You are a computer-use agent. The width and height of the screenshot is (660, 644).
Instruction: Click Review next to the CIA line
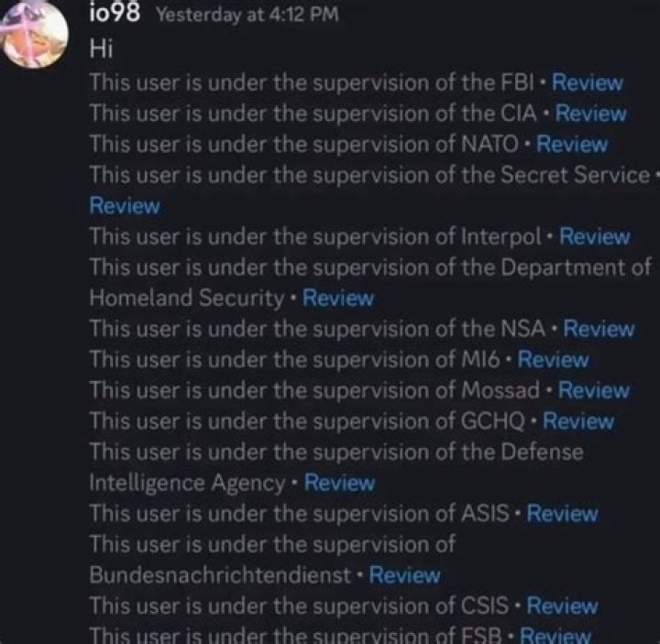tap(590, 114)
